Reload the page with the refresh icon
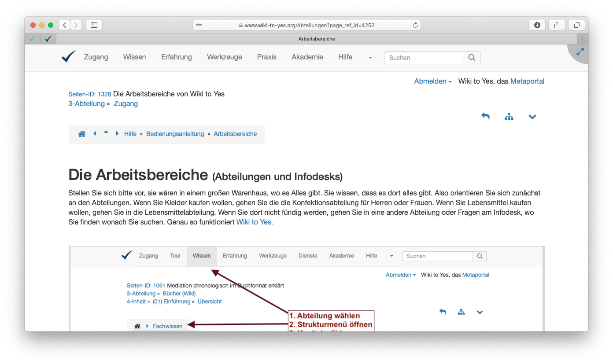613x364 pixels. [x=415, y=25]
